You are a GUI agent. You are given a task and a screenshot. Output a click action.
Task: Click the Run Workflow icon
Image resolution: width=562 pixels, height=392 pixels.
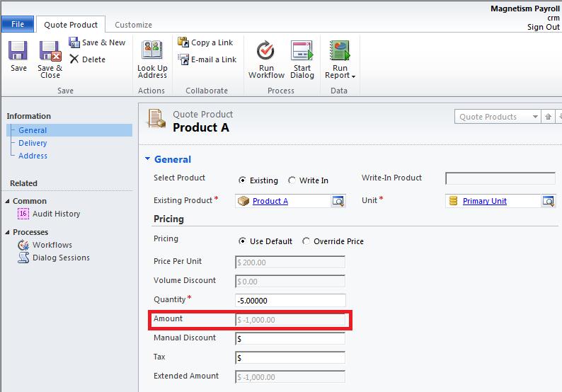(266, 52)
